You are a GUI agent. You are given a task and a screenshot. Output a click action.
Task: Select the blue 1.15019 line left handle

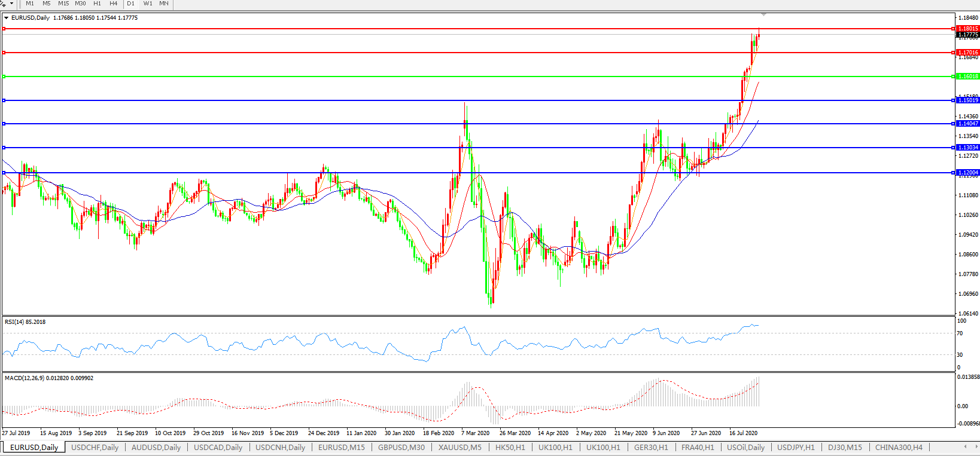point(4,100)
